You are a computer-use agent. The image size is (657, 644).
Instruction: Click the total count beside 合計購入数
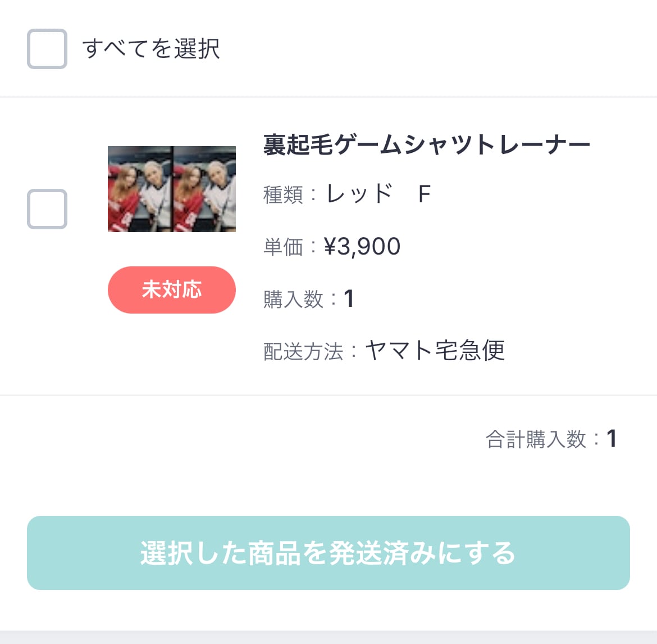click(x=612, y=439)
